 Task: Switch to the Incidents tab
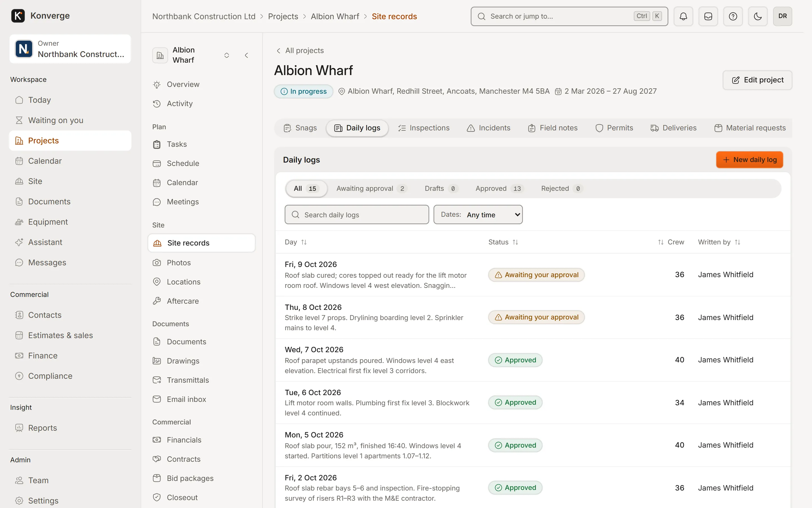[x=489, y=128]
